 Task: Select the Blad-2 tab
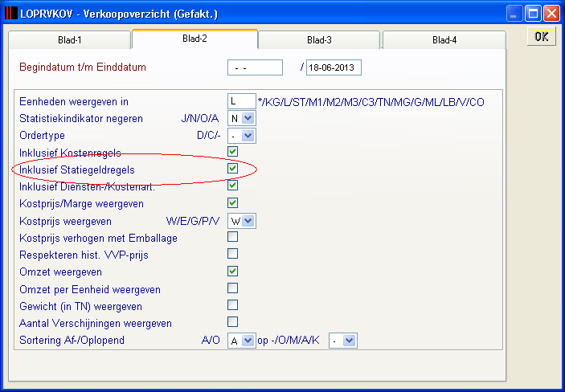[195, 39]
